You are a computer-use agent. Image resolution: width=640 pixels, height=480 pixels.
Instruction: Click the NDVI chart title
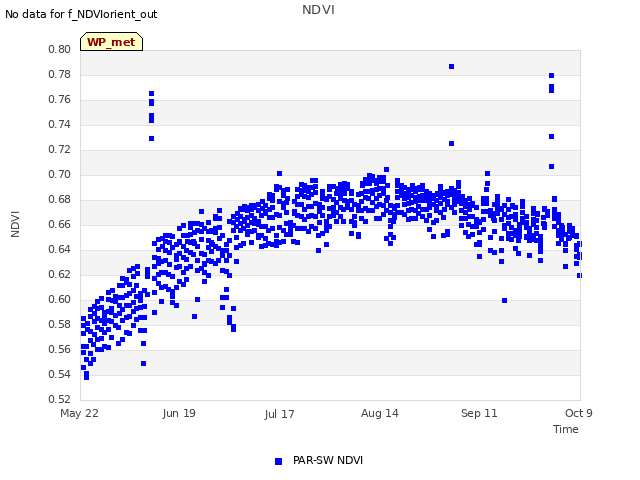[x=318, y=10]
